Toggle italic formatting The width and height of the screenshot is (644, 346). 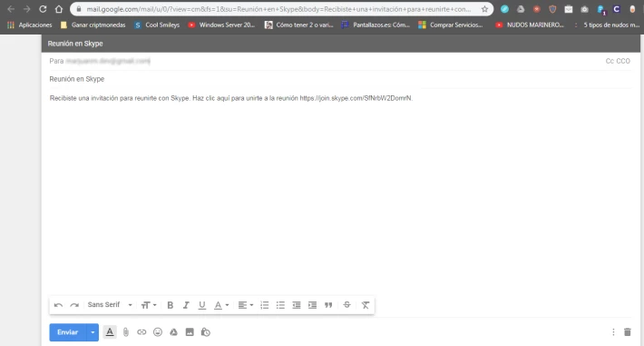coord(186,305)
